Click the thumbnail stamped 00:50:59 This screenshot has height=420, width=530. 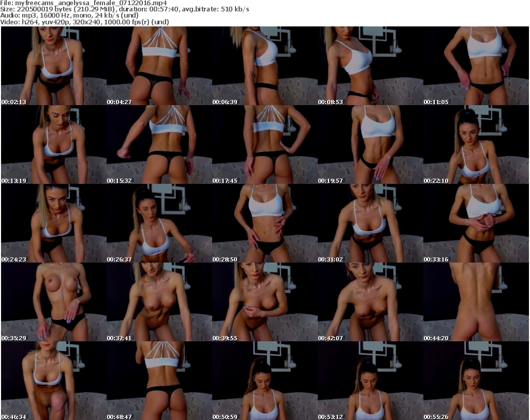(264, 381)
